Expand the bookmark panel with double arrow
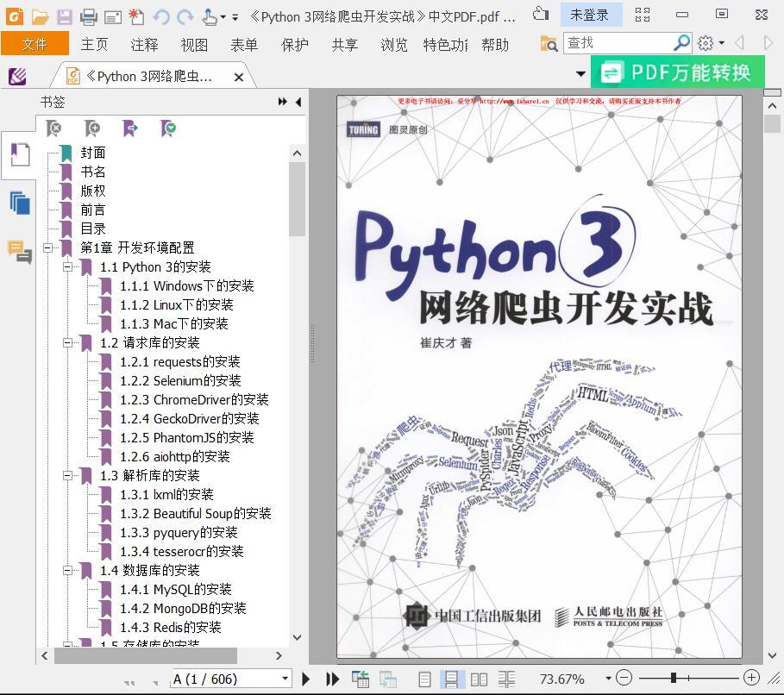 coord(283,102)
